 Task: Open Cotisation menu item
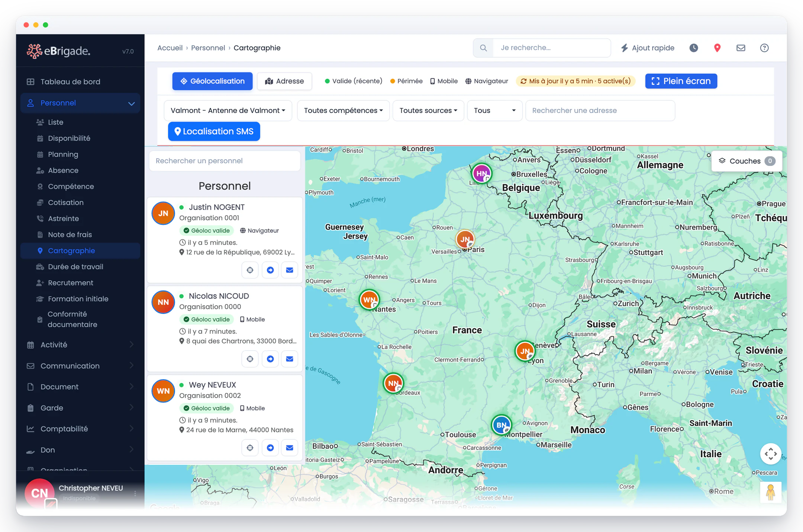click(x=80, y=203)
